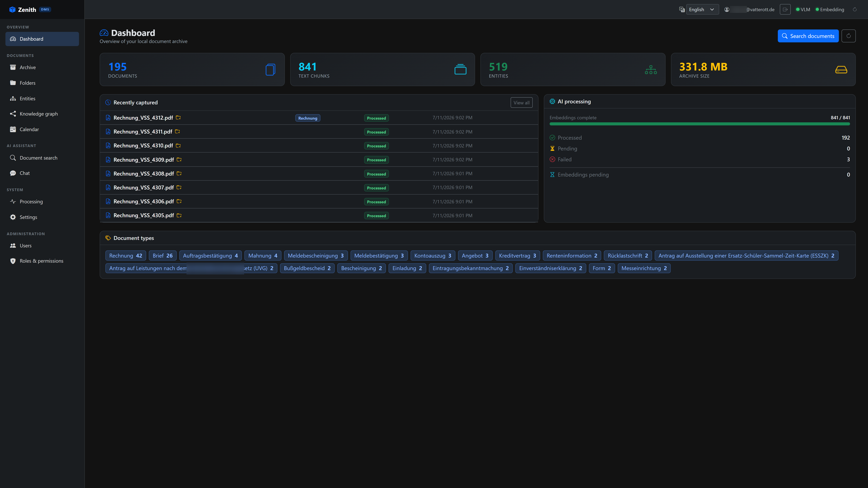Click the Archive box icon in sidebar
This screenshot has height=488, width=868.
pos(13,67)
